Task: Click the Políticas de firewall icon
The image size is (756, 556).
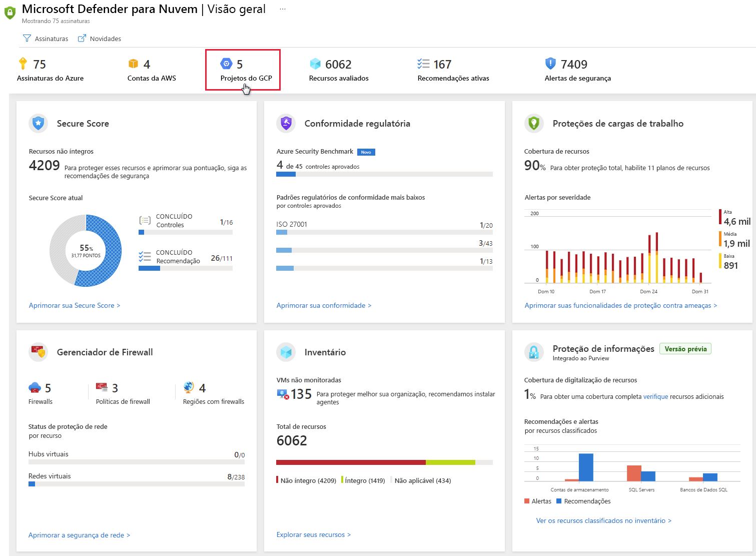Action: click(102, 387)
